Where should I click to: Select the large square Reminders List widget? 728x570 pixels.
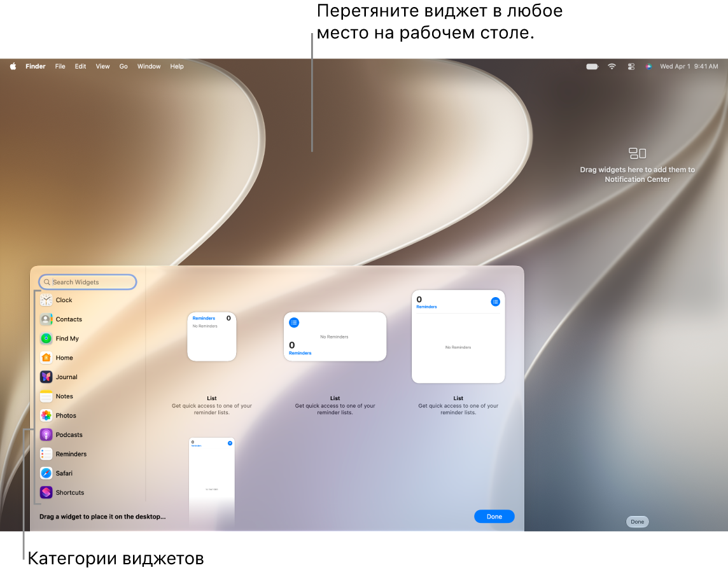tap(458, 337)
